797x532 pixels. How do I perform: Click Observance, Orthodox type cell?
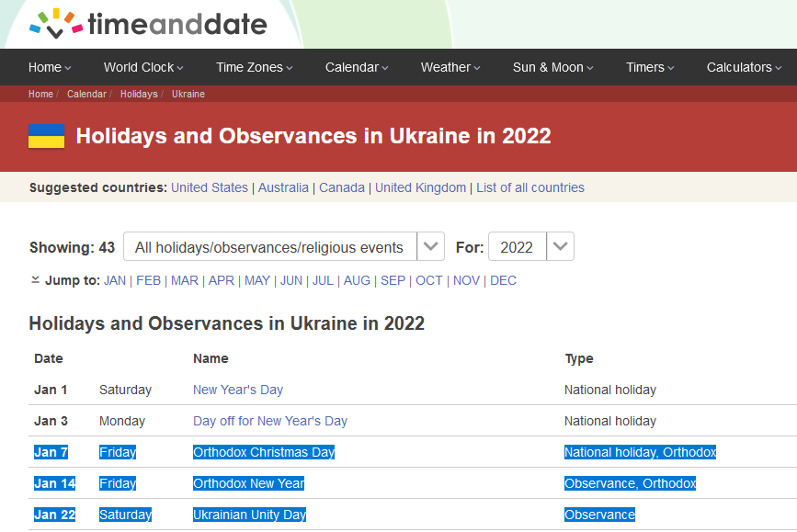pyautogui.click(x=630, y=483)
